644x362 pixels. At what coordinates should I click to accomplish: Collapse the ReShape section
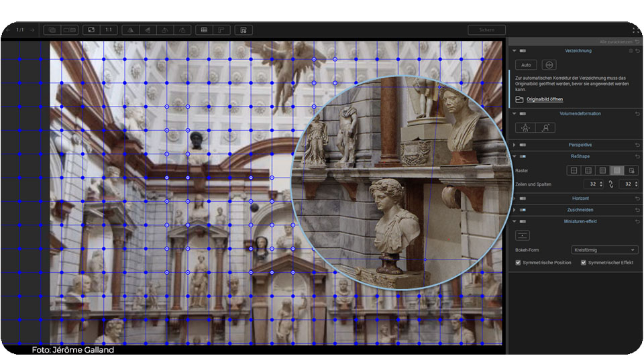click(514, 156)
